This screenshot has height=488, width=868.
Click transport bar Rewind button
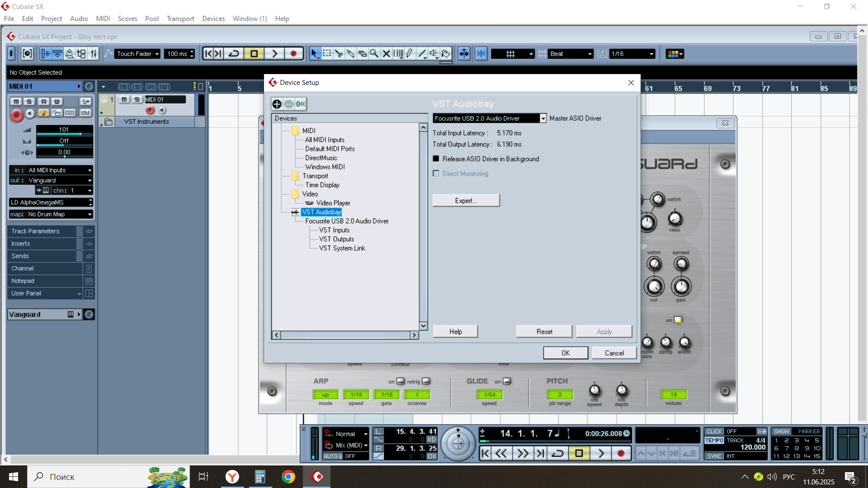pos(501,453)
